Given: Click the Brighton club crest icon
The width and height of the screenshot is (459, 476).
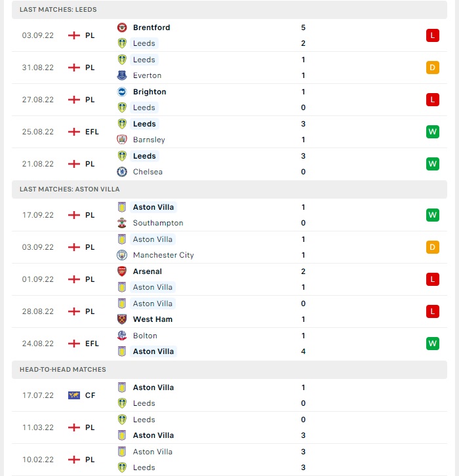Looking at the screenshot, I should 122,92.
